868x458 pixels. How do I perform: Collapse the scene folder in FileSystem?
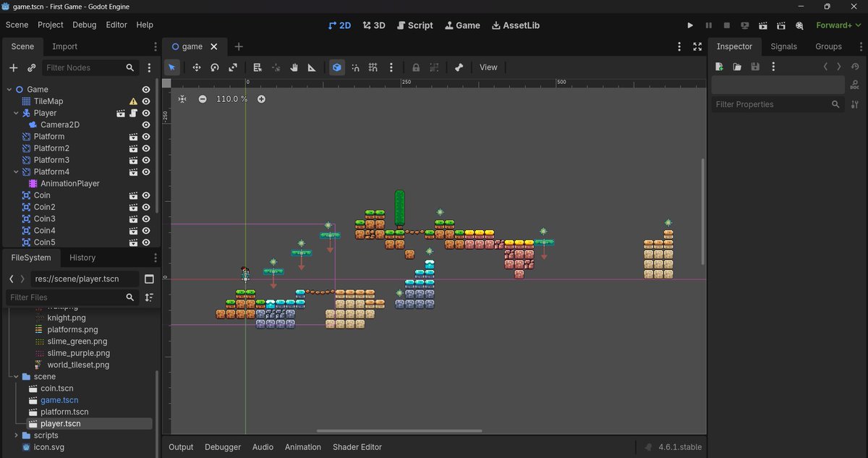click(x=16, y=376)
